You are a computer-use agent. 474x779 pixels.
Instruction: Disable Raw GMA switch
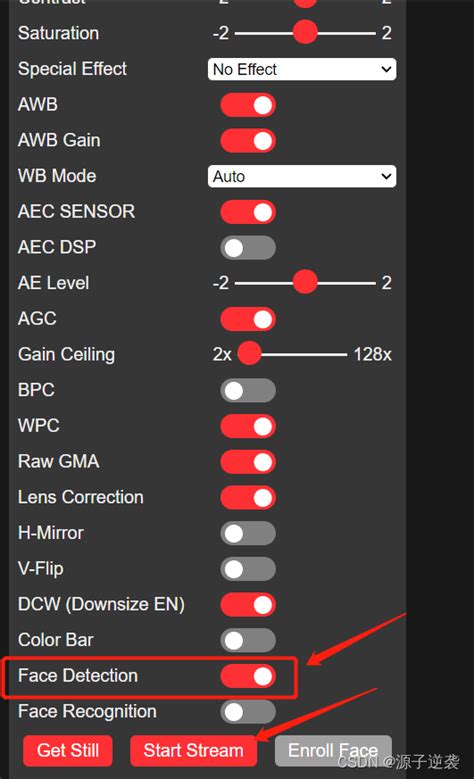point(248,462)
